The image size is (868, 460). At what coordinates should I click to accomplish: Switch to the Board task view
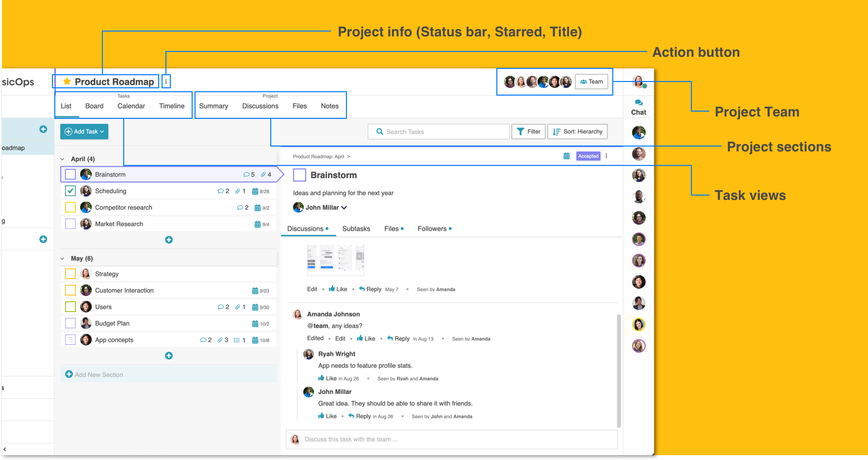(x=94, y=106)
